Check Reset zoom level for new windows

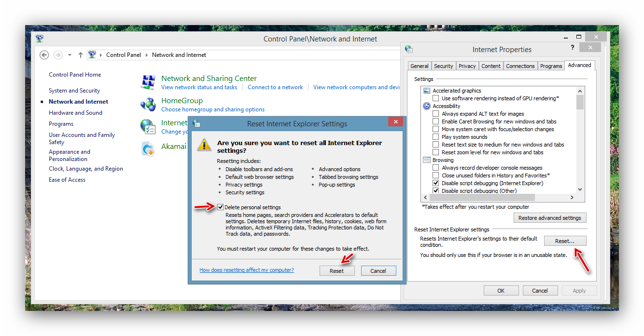click(x=436, y=152)
